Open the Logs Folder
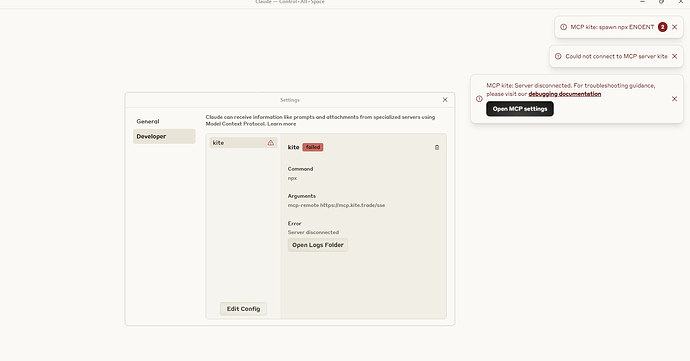Screen dimensions: 690x361 318,245
